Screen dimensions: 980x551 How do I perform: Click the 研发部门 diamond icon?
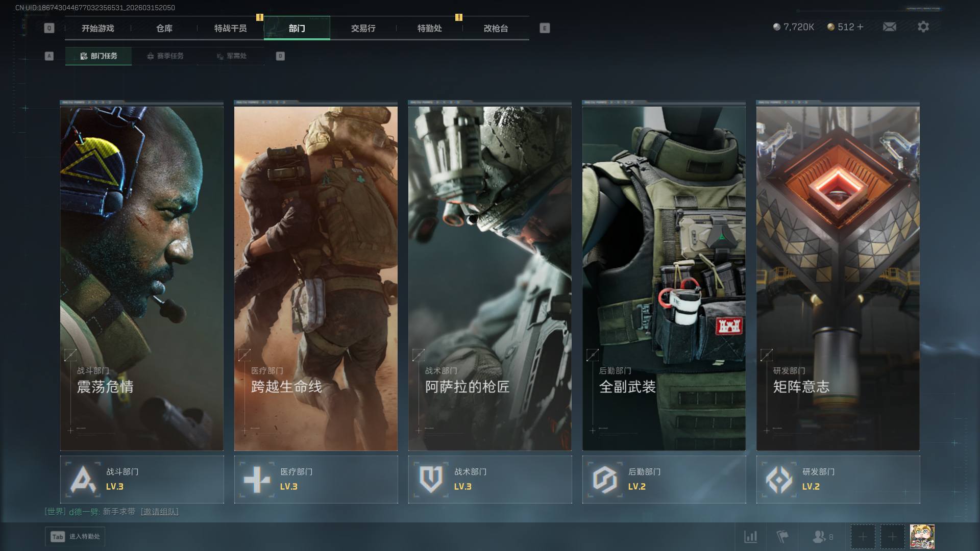tap(779, 480)
